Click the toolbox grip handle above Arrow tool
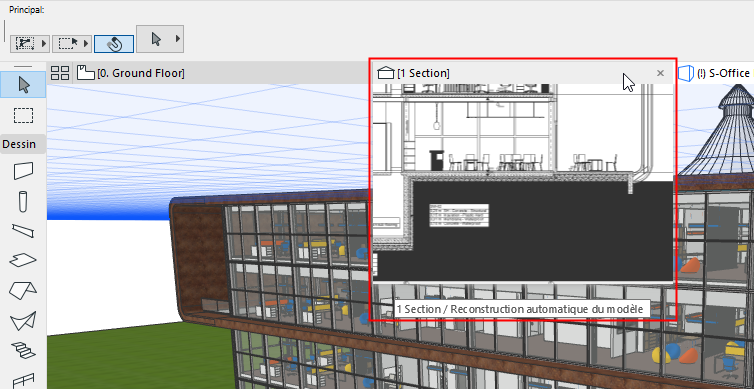 [x=23, y=66]
